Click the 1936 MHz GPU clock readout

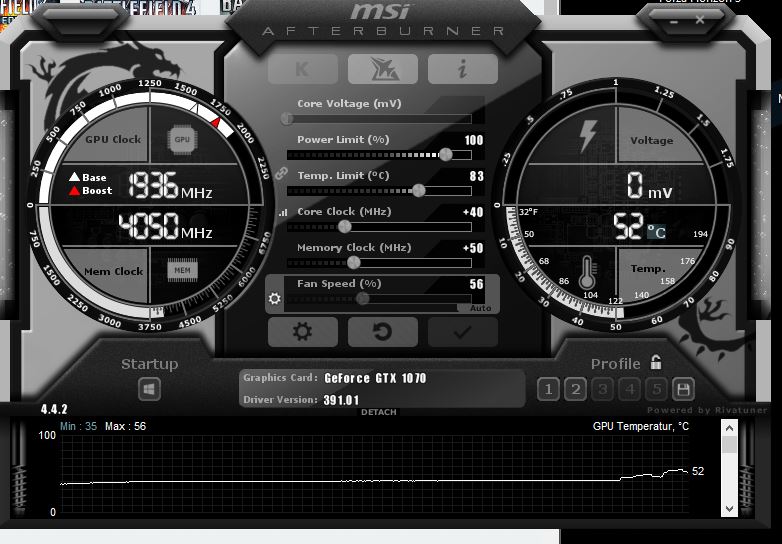tap(170, 185)
